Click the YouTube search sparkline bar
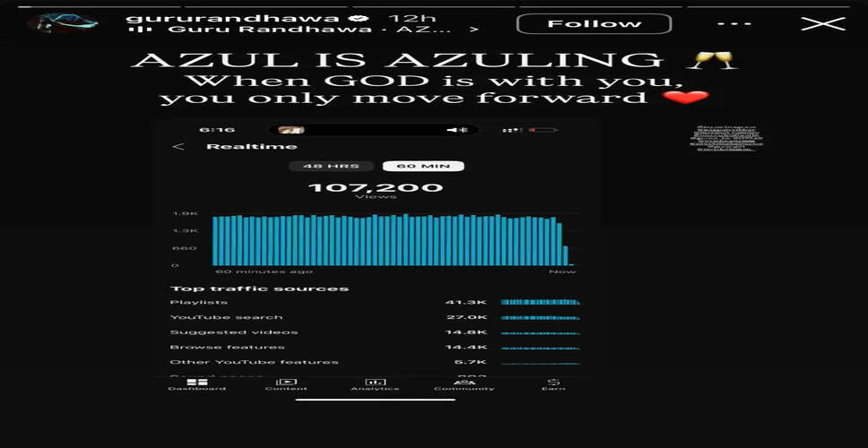 click(541, 317)
